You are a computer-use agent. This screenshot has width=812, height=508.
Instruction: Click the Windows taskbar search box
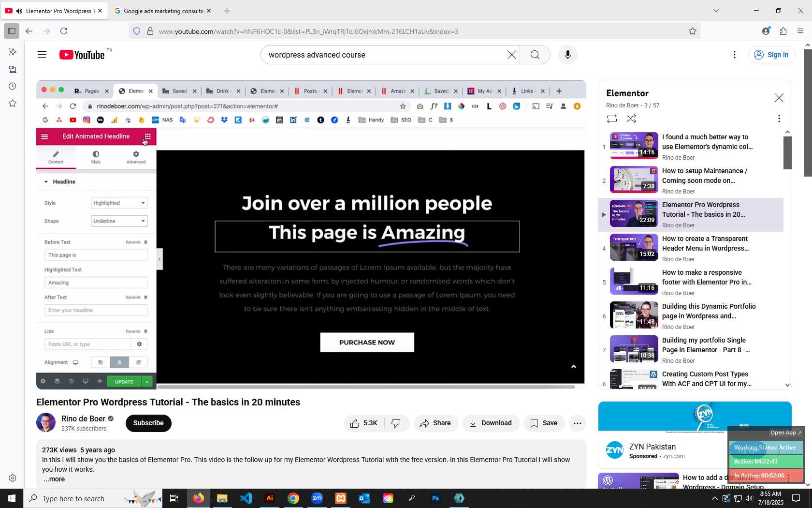pos(92,498)
